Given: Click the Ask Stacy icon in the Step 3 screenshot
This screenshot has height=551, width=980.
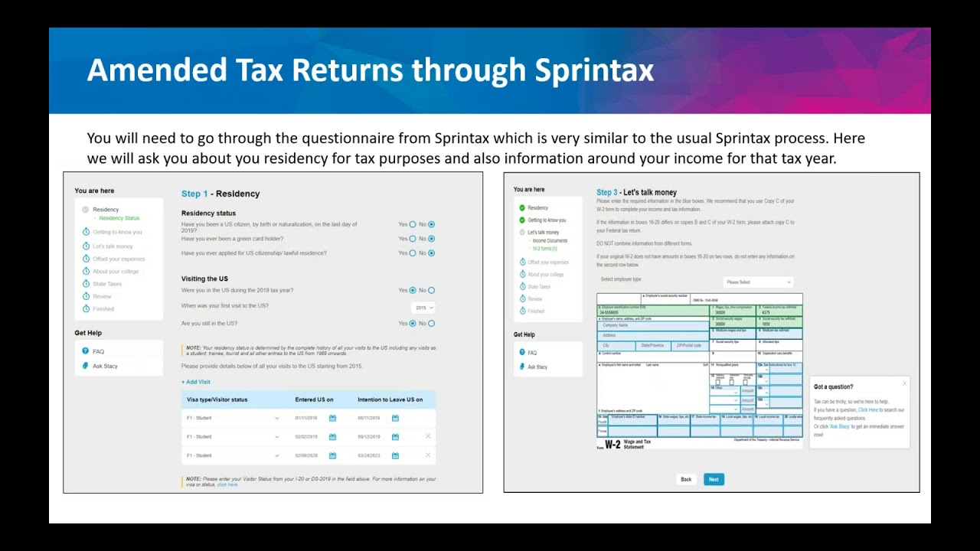Looking at the screenshot, I should [522, 367].
